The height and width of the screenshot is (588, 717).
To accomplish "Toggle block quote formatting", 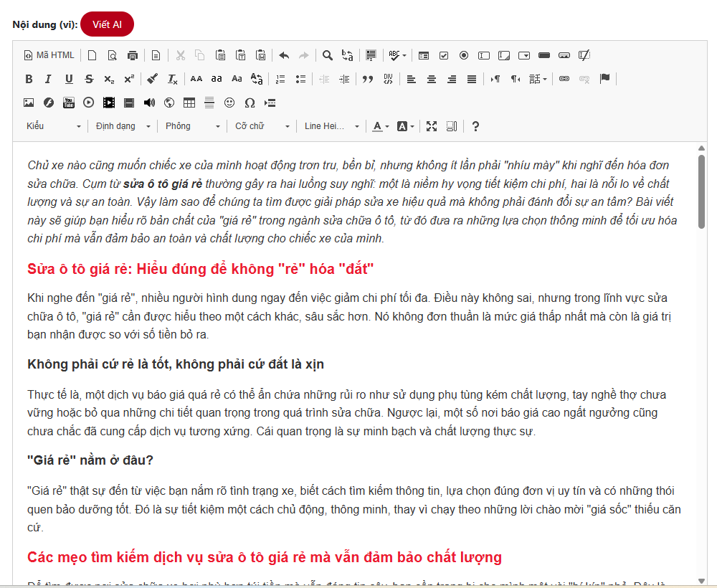I will tap(368, 79).
